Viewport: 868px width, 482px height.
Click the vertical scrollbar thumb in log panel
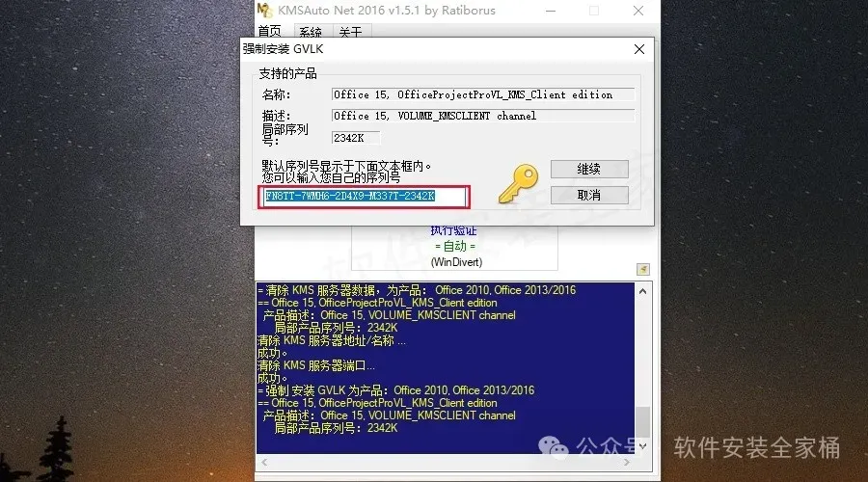[642, 422]
